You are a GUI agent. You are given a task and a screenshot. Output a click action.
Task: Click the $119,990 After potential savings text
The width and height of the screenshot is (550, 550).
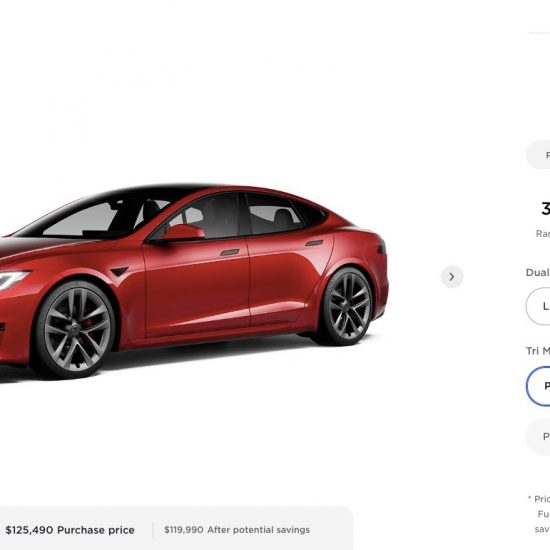click(x=237, y=530)
